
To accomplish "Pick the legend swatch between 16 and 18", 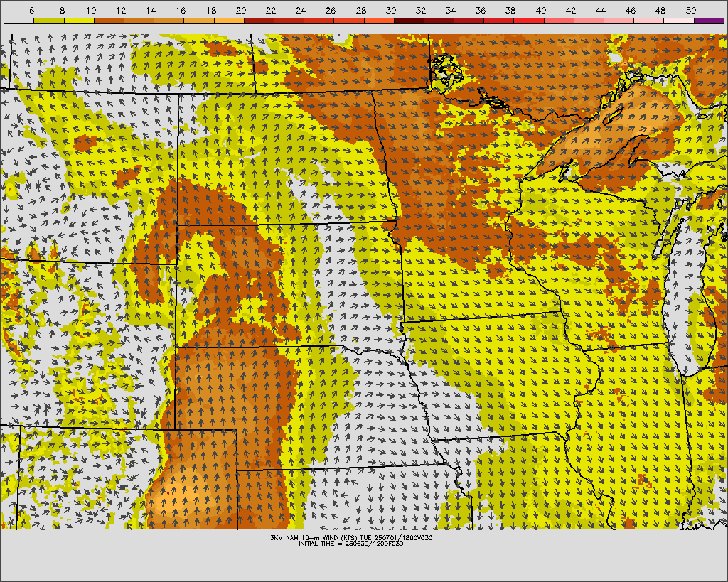I will pyautogui.click(x=199, y=21).
